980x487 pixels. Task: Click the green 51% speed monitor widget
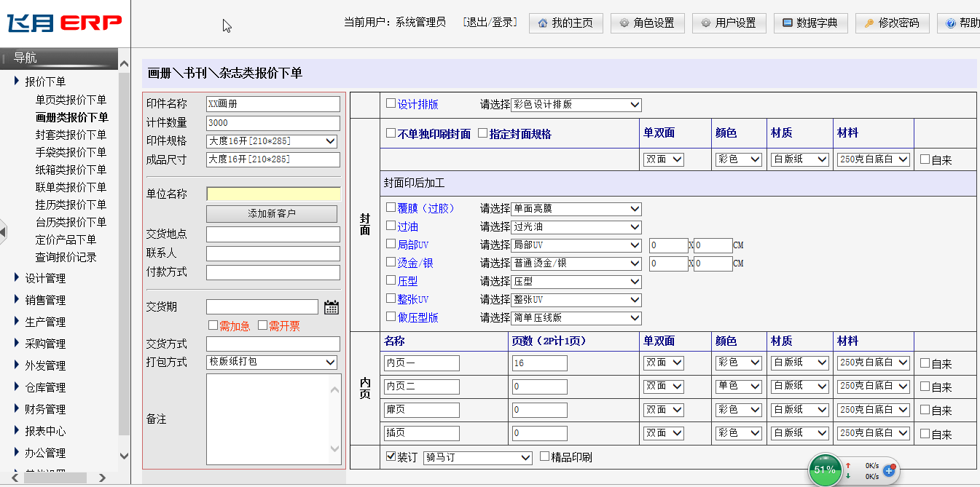pos(824,470)
